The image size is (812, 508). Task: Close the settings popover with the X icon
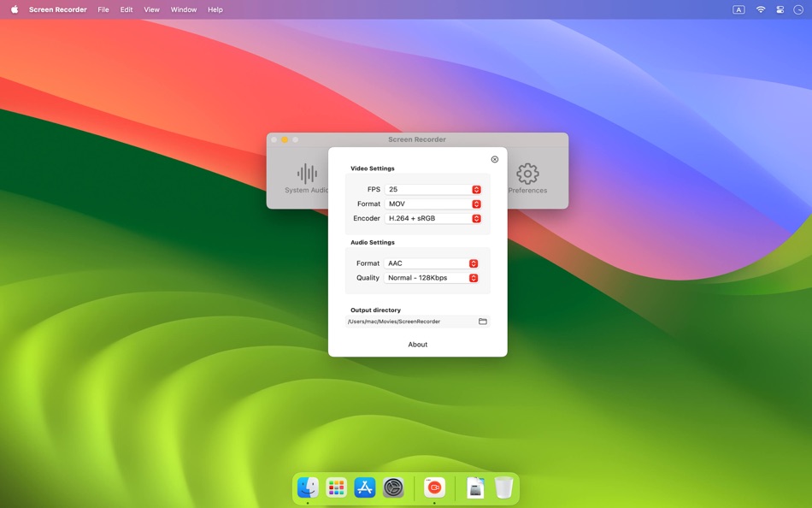[x=495, y=159]
